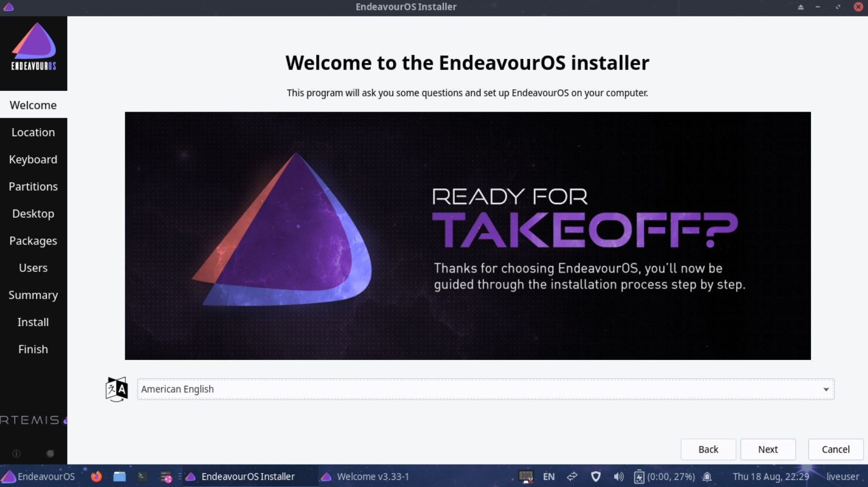Select the Keyboard step in sidebar
Image resolution: width=868 pixels, height=487 pixels.
click(x=33, y=159)
